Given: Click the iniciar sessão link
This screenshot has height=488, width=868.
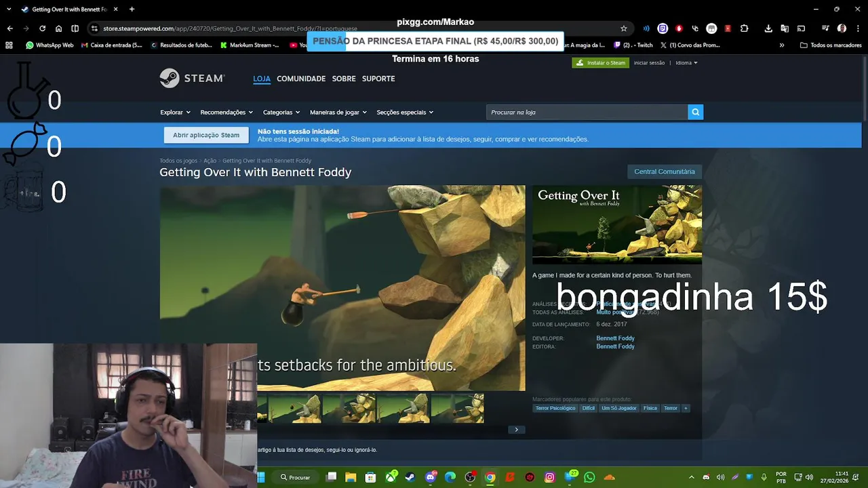Looking at the screenshot, I should pyautogui.click(x=649, y=63).
